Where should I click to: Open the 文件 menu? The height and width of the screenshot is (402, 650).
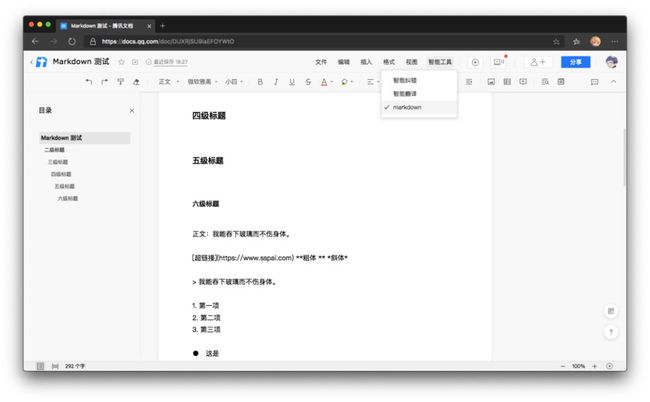[321, 62]
